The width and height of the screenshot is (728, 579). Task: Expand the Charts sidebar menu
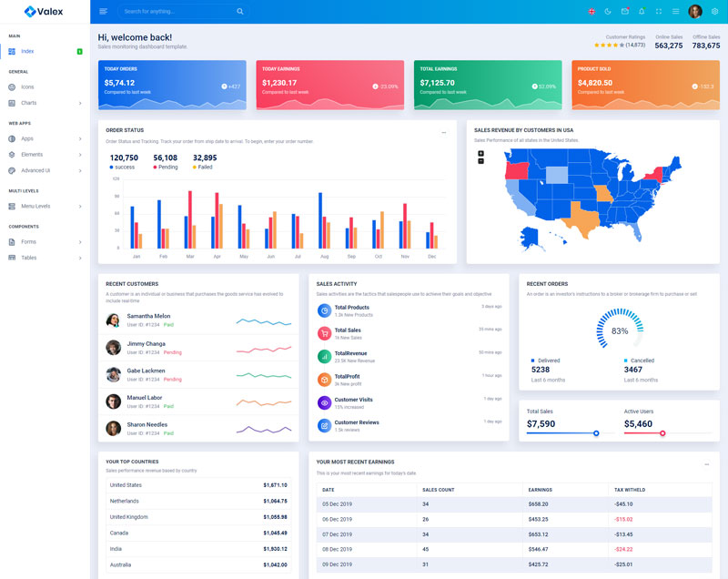click(45, 103)
